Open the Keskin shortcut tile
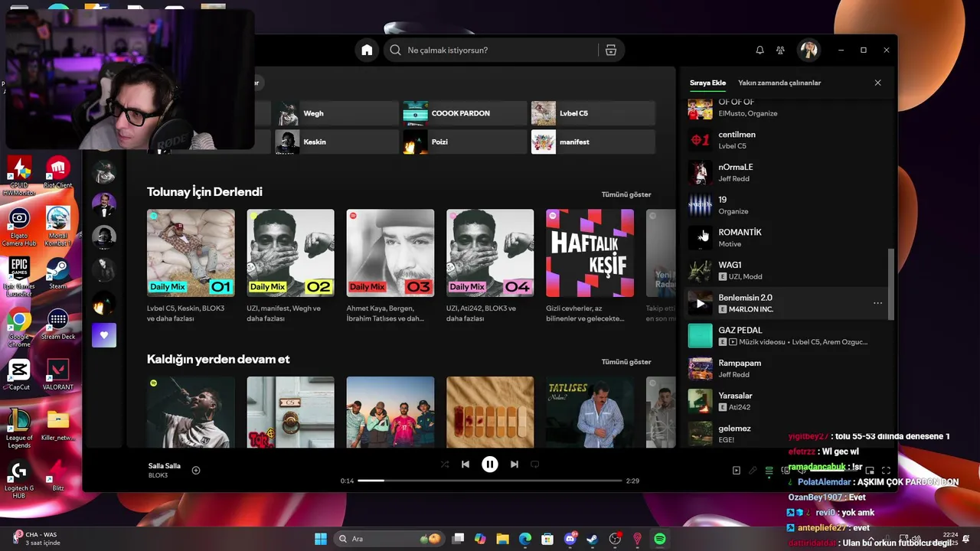The width and height of the screenshot is (980, 551). (337, 142)
